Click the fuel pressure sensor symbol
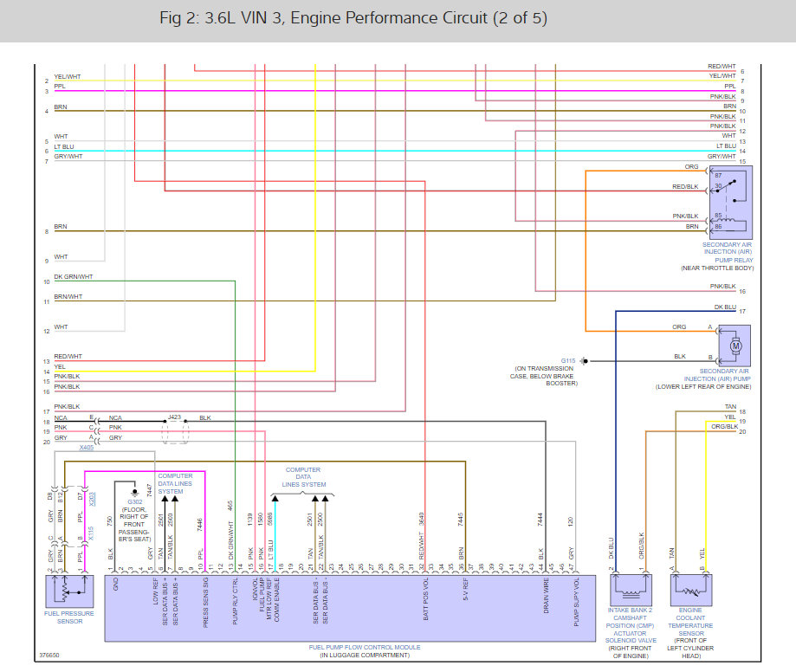This screenshot has height=672, width=796. pyautogui.click(x=69, y=591)
